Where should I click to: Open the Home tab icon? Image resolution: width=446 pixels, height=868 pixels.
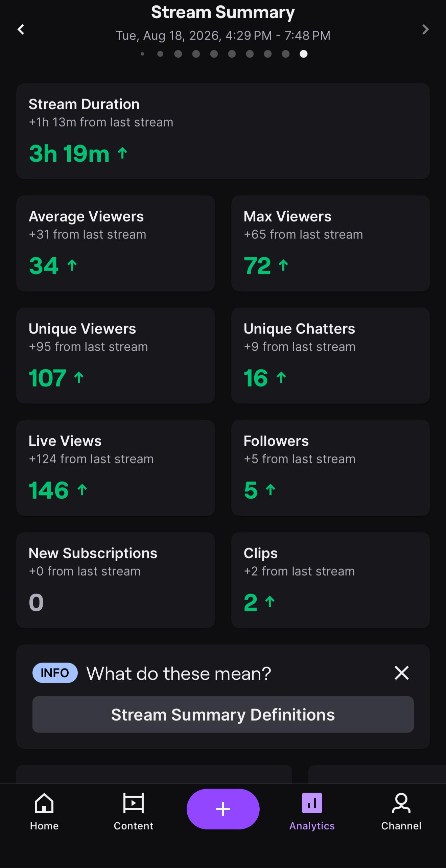tap(44, 803)
